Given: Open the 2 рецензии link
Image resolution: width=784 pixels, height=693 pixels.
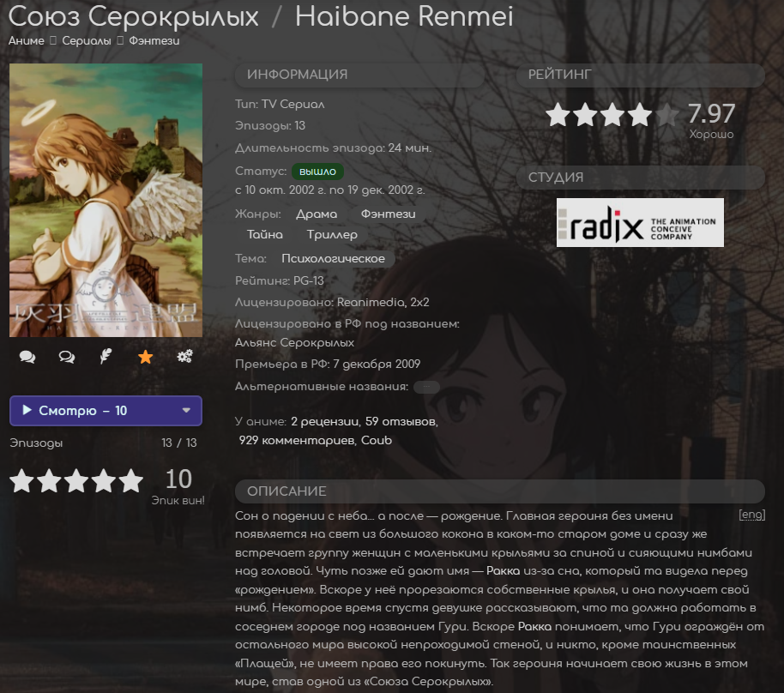Looking at the screenshot, I should [325, 421].
